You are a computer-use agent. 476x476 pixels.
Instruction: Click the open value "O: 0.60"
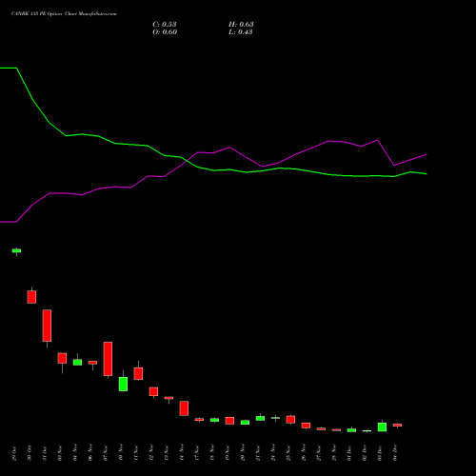pyautogui.click(x=165, y=32)
